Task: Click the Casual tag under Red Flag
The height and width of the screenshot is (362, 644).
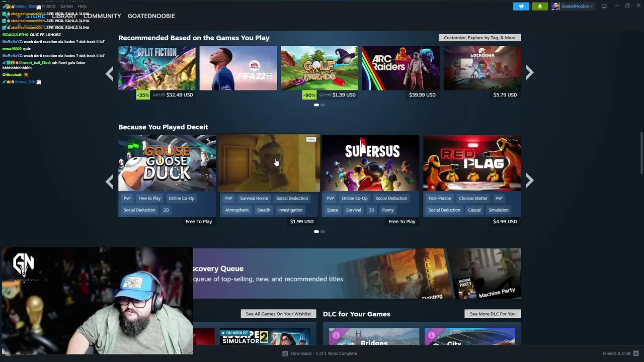Action: pos(474,210)
